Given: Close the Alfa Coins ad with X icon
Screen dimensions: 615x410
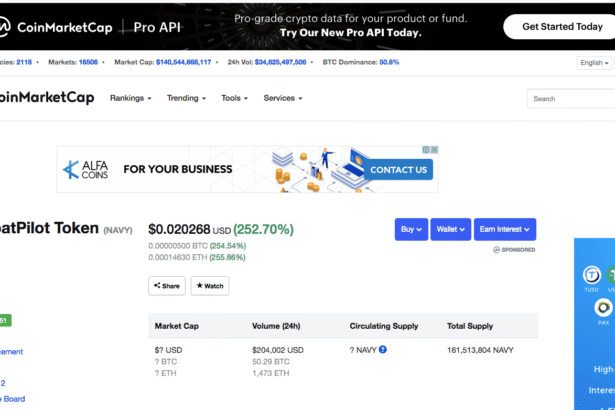Looking at the screenshot, I should point(435,149).
